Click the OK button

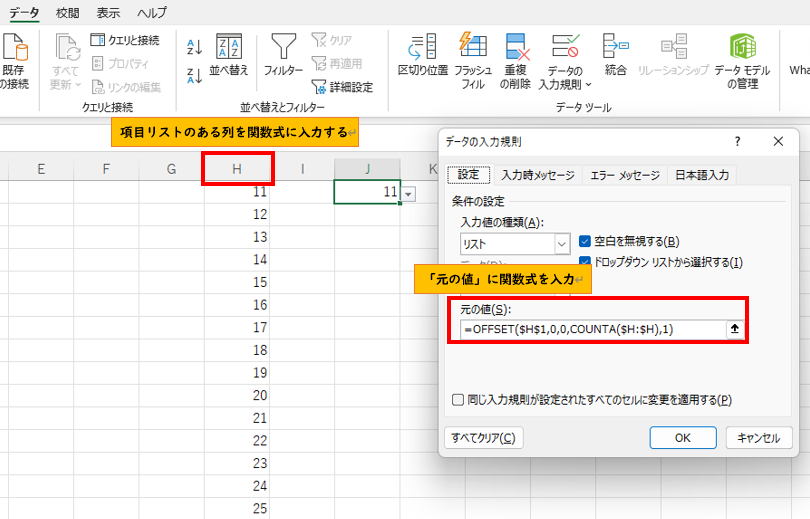click(x=683, y=438)
